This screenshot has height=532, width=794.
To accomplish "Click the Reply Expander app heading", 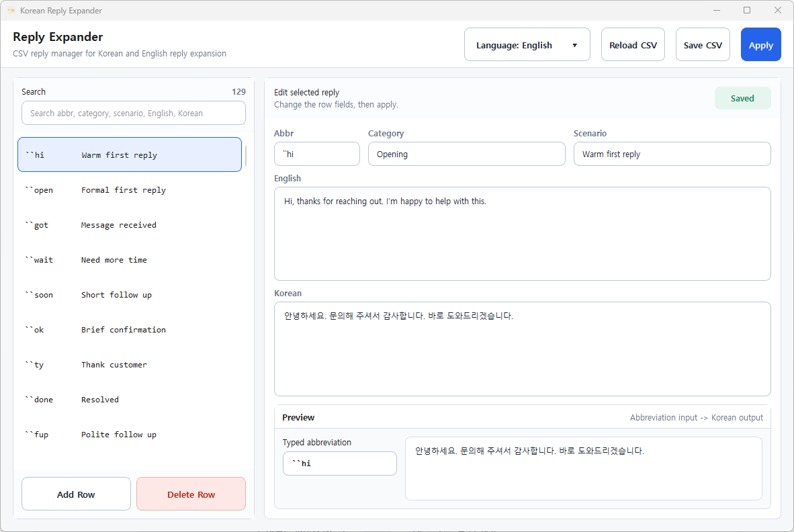I will pos(58,36).
